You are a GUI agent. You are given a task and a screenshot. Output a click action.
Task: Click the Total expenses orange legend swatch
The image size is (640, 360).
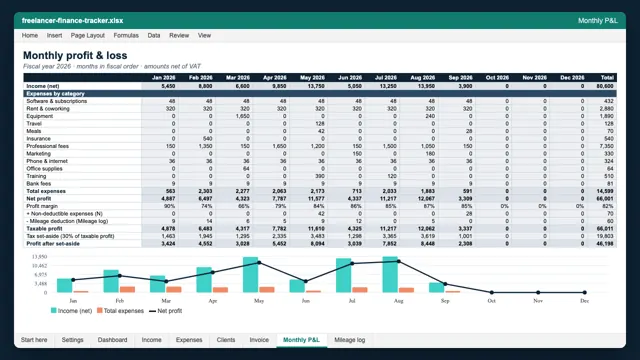pyautogui.click(x=100, y=311)
